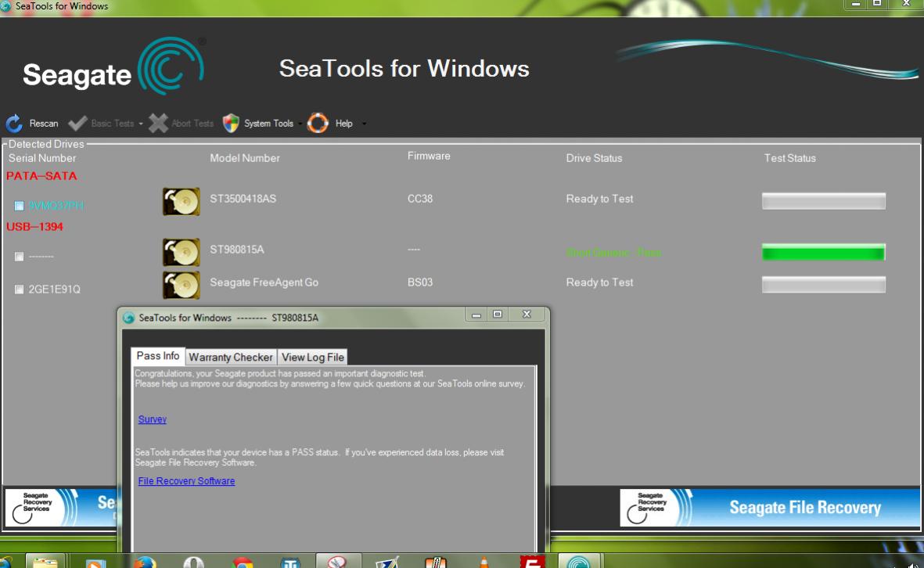Click the ST3500418AS hard drive icon
Screen dimensions: 924x568
pos(181,201)
